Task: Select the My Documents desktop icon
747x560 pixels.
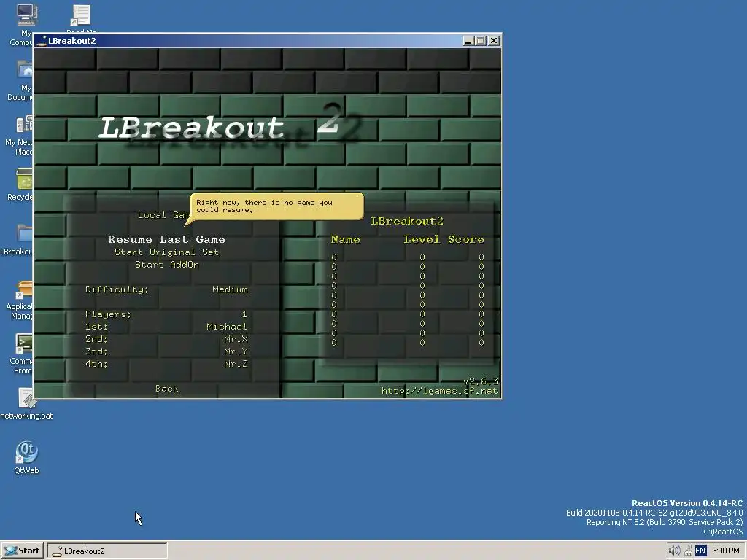Action: (20, 80)
